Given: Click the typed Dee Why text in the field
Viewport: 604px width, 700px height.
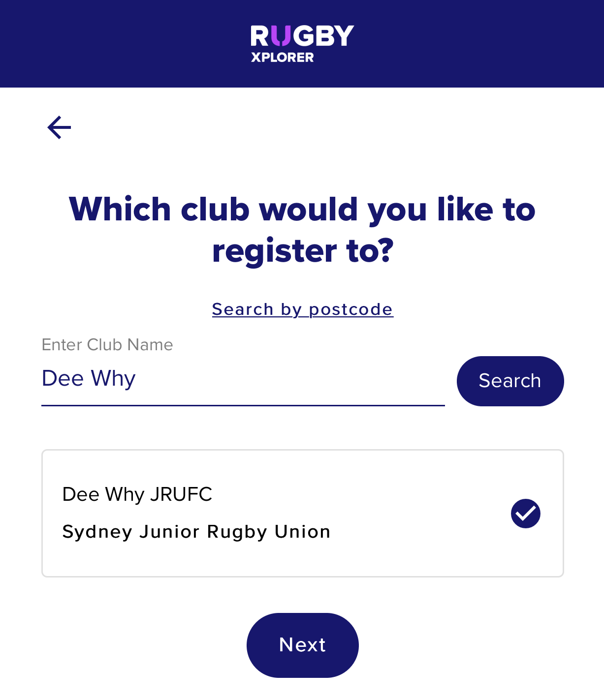Looking at the screenshot, I should point(89,379).
